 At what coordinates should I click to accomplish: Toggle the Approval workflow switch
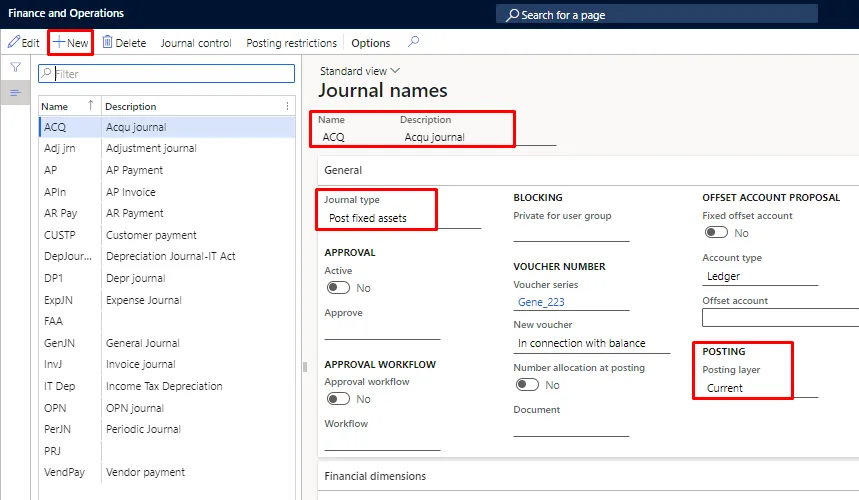point(338,399)
